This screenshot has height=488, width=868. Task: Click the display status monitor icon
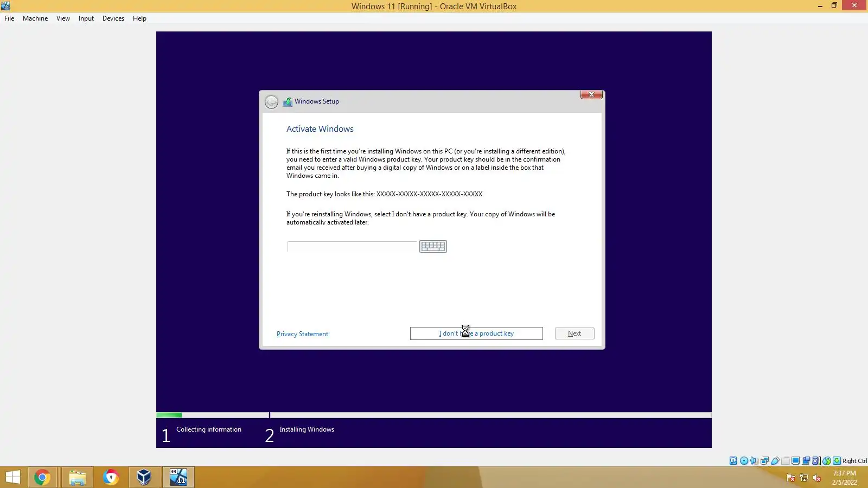click(795, 461)
